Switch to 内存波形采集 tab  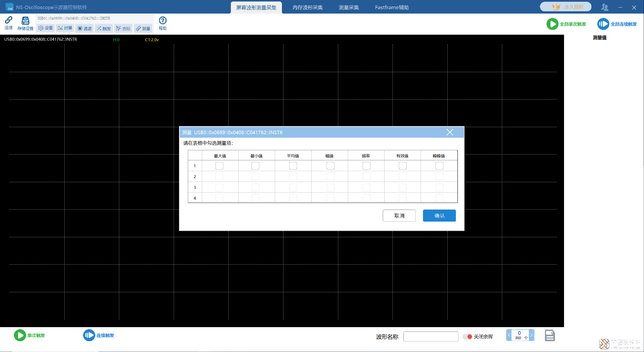(308, 8)
